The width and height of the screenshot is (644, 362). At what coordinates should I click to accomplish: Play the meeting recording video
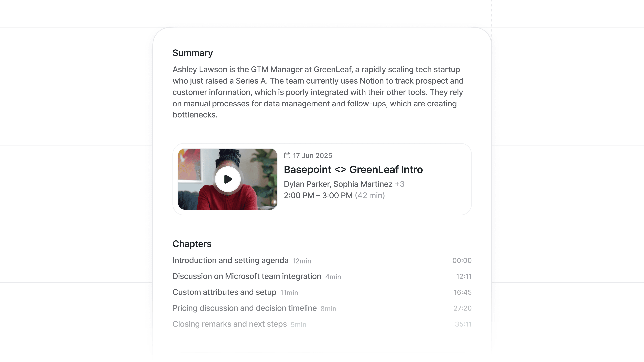228,179
